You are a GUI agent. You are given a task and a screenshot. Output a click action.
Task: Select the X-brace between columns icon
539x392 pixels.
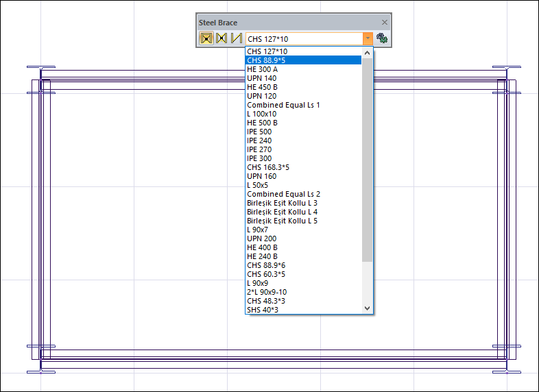(221, 39)
